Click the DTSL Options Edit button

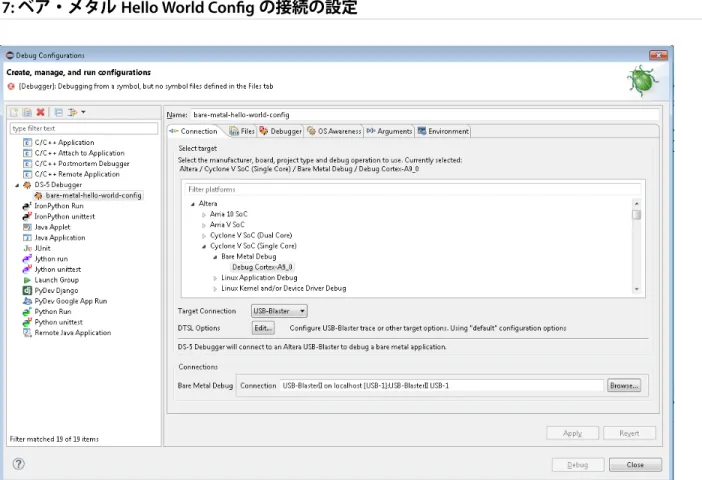pyautogui.click(x=263, y=328)
